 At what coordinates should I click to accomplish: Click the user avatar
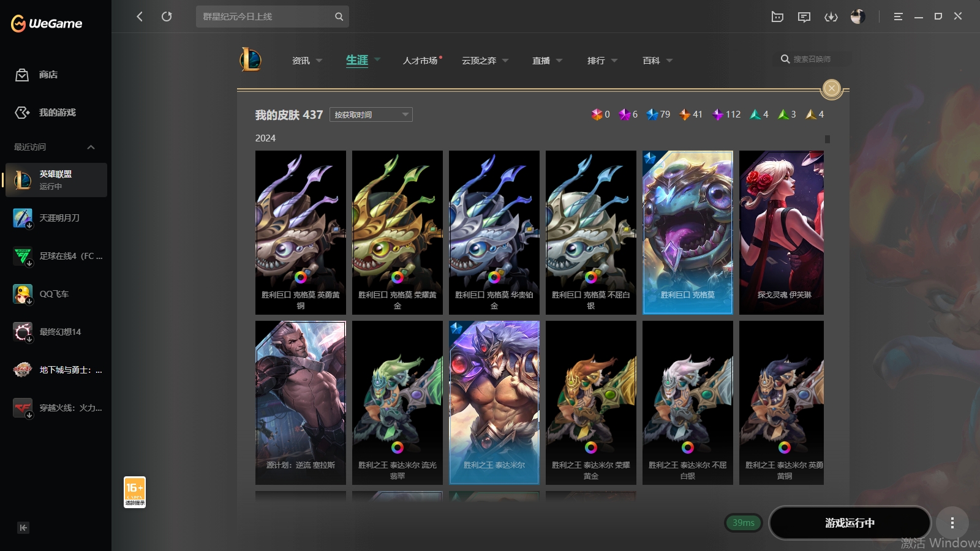tap(858, 17)
